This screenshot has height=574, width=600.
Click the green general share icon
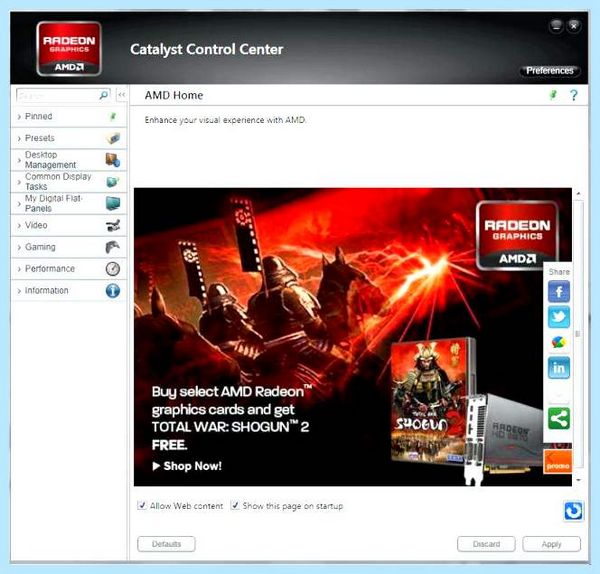point(559,419)
